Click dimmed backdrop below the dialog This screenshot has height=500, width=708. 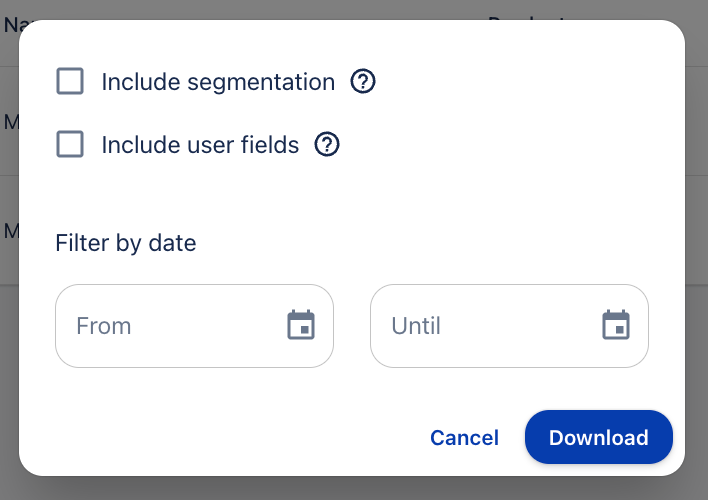pos(354,488)
